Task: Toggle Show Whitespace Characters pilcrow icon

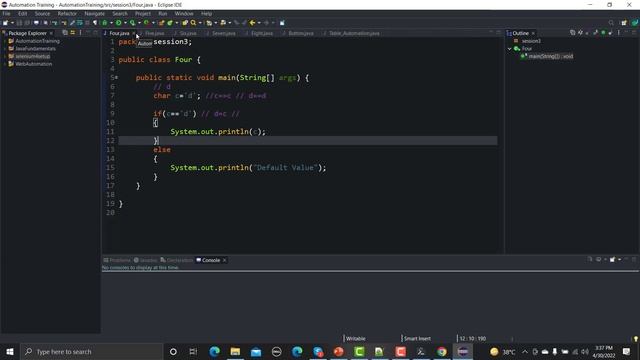Action: pos(95,23)
